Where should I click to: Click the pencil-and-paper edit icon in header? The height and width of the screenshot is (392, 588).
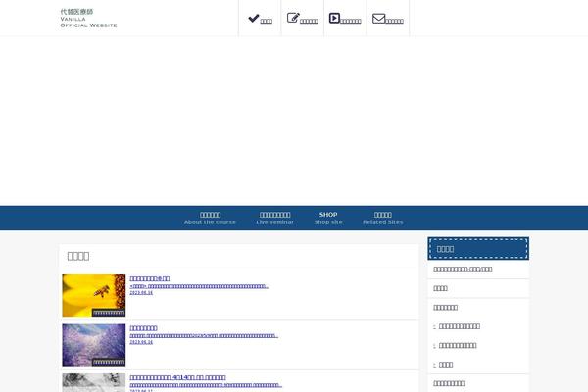(293, 18)
